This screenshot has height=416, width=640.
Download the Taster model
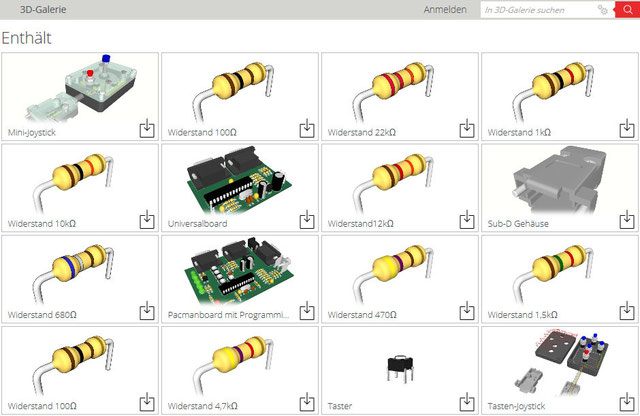[467, 402]
